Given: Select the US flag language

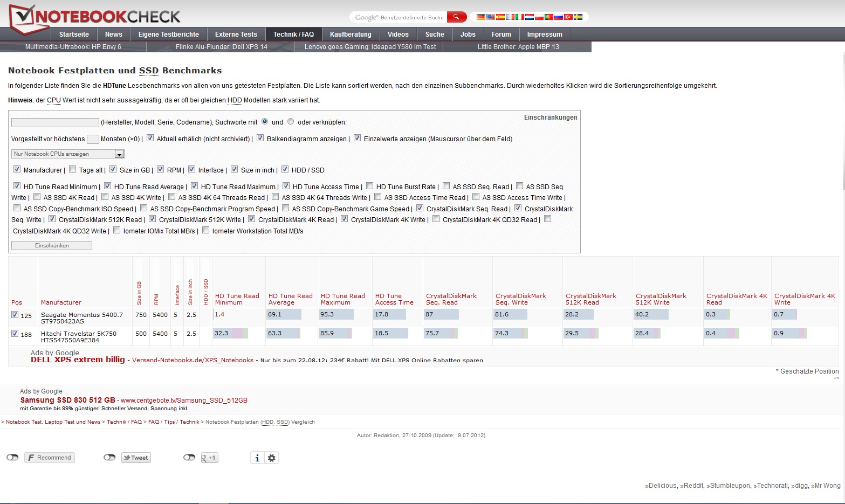Looking at the screenshot, I should pyautogui.click(x=491, y=17).
